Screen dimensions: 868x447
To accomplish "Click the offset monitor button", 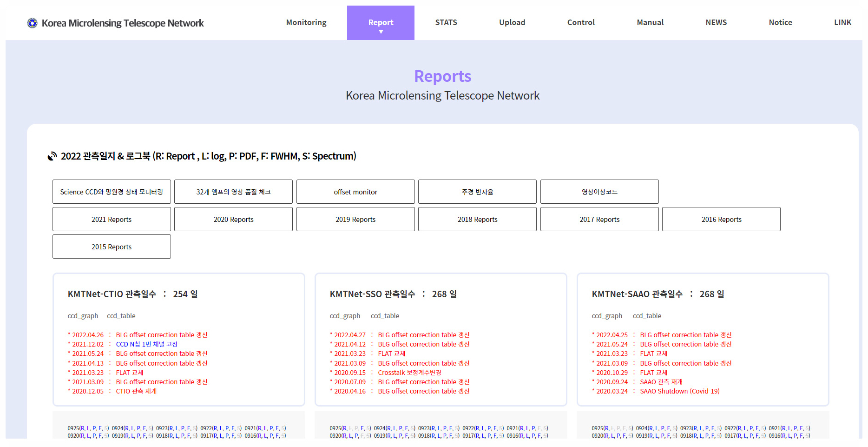I will click(355, 192).
